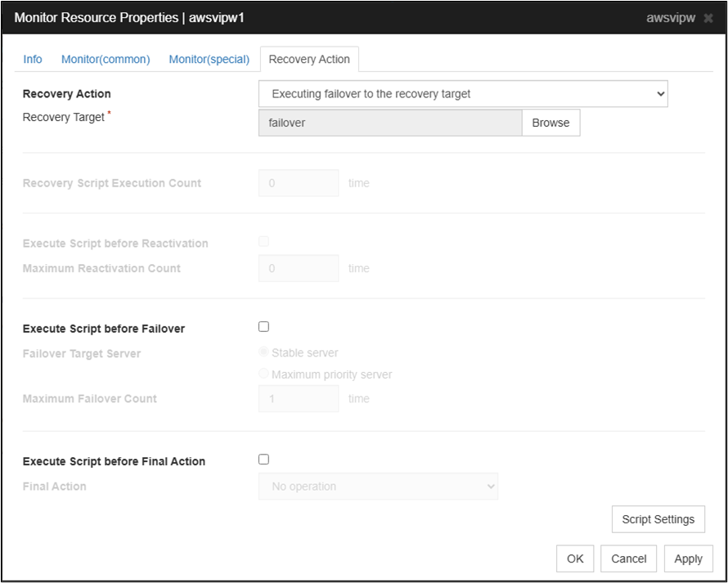Check Execute Script before Reactivation
This screenshot has height=583, width=728.
263,241
